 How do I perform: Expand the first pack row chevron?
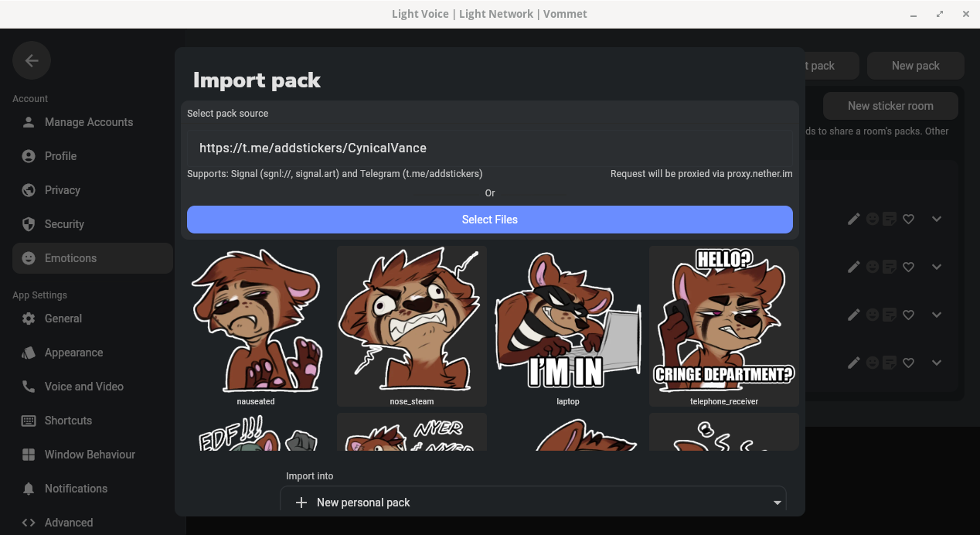[x=937, y=219]
